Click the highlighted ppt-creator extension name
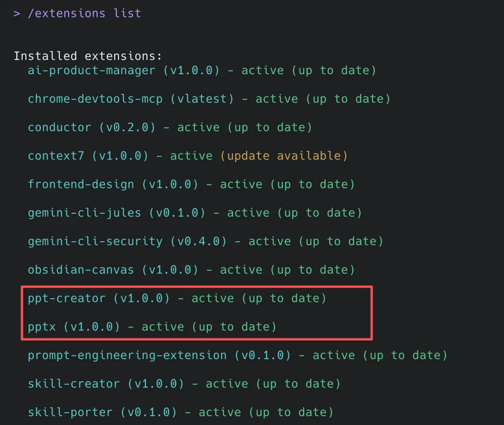This screenshot has height=425, width=504. [67, 299]
